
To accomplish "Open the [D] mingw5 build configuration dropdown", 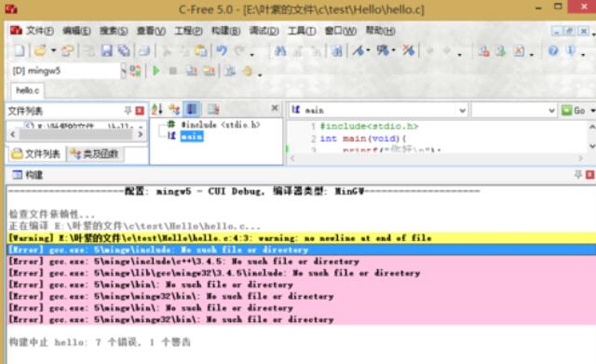I will 124,71.
